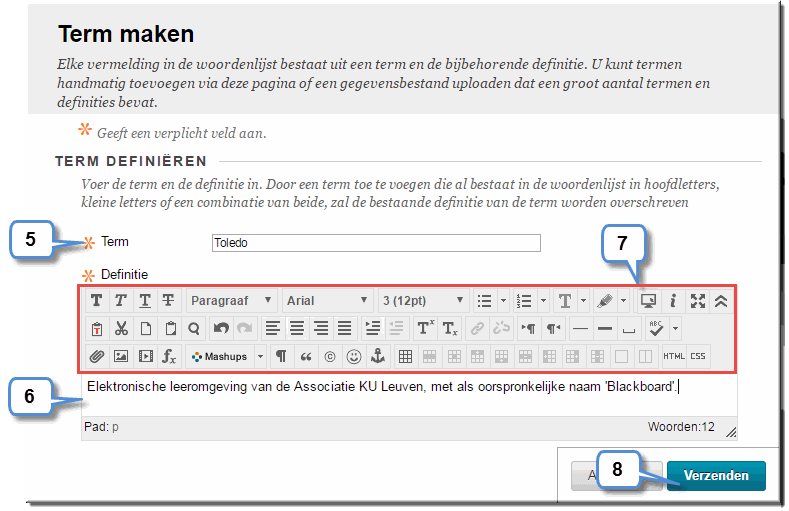Insert an emoticon smiley

coord(354,357)
